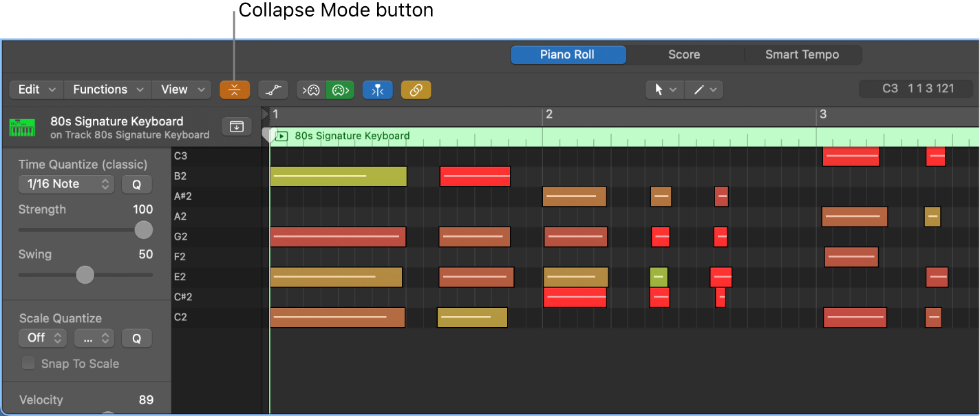Click the green MIDI Out icon
Image resolution: width=980 pixels, height=416 pixels.
tap(340, 90)
